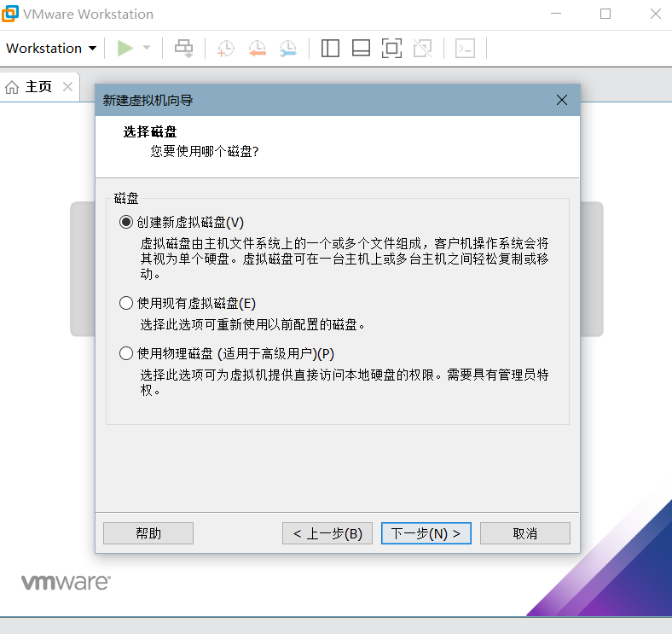Close the 主页 tab
The width and height of the screenshot is (672, 634).
tap(67, 87)
